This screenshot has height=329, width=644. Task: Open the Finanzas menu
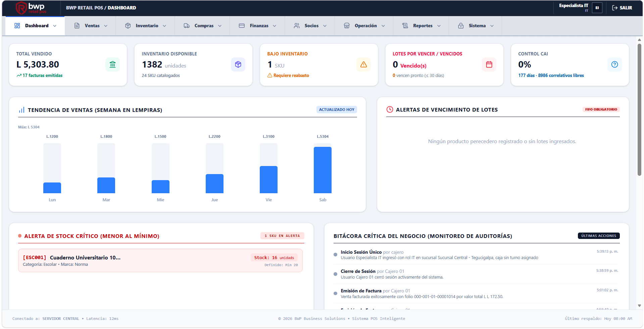(257, 26)
